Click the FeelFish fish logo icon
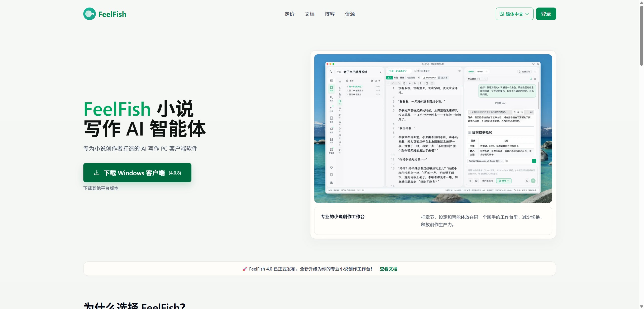Image resolution: width=644 pixels, height=309 pixels. [x=90, y=14]
